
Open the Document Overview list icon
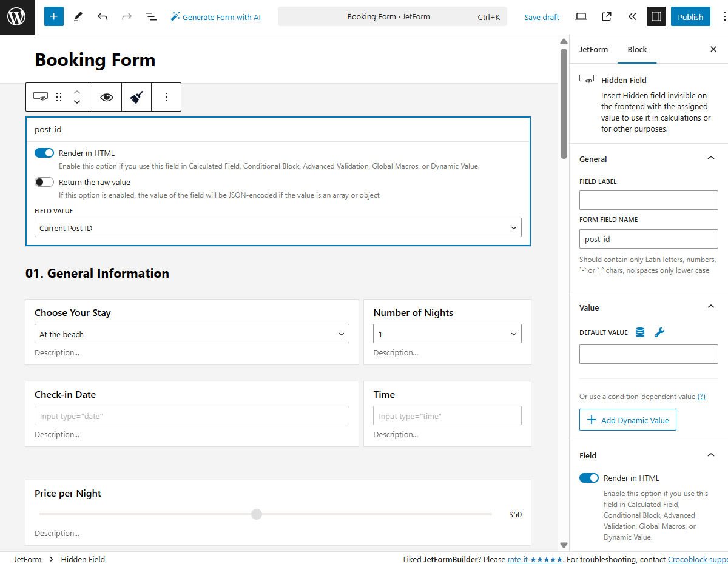click(150, 16)
